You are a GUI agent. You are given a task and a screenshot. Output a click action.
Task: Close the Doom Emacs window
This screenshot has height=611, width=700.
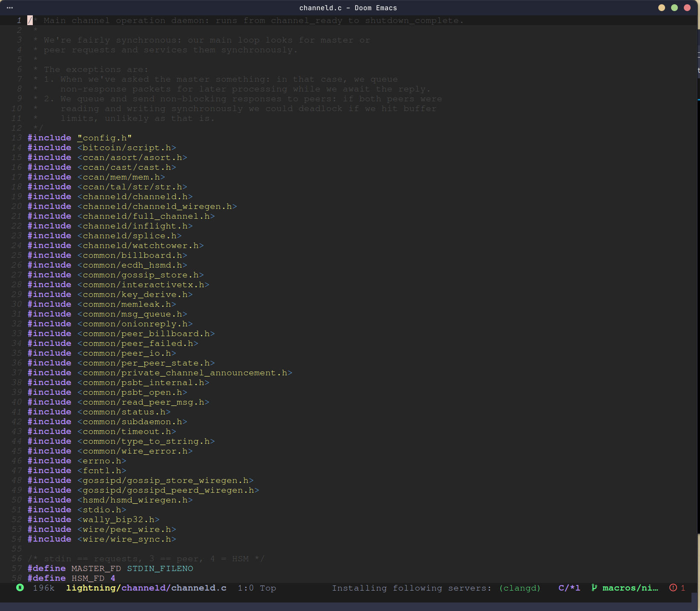(x=687, y=8)
